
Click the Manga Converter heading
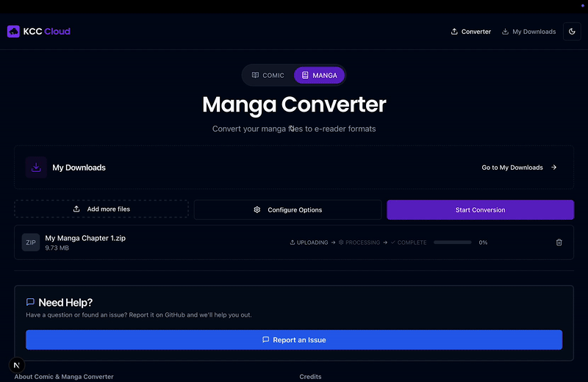tap(294, 104)
